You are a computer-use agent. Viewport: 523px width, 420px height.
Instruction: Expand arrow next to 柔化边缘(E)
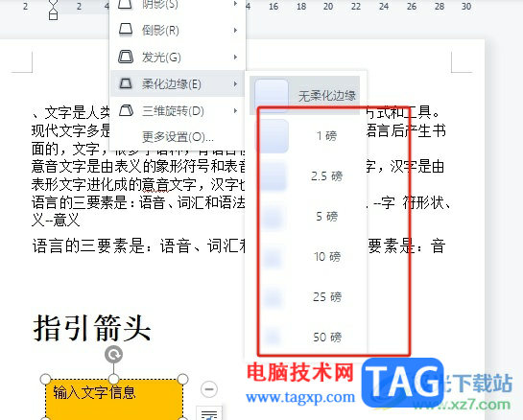coord(235,83)
